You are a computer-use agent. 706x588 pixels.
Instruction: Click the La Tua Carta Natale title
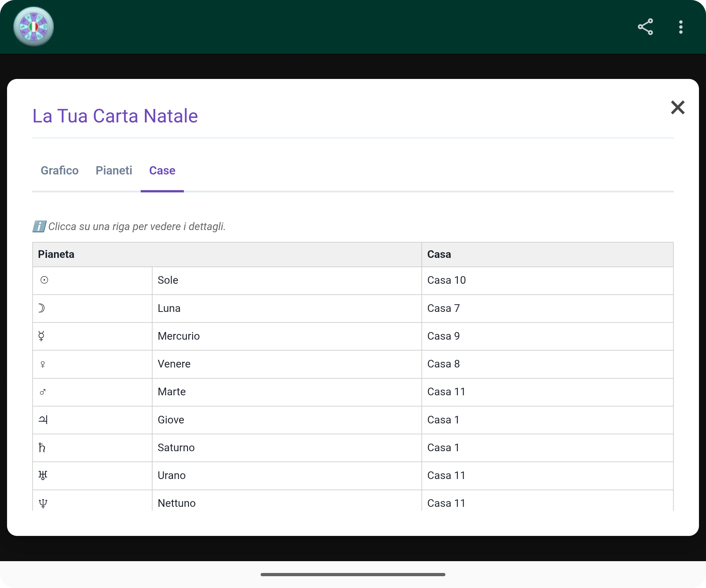[x=115, y=116]
